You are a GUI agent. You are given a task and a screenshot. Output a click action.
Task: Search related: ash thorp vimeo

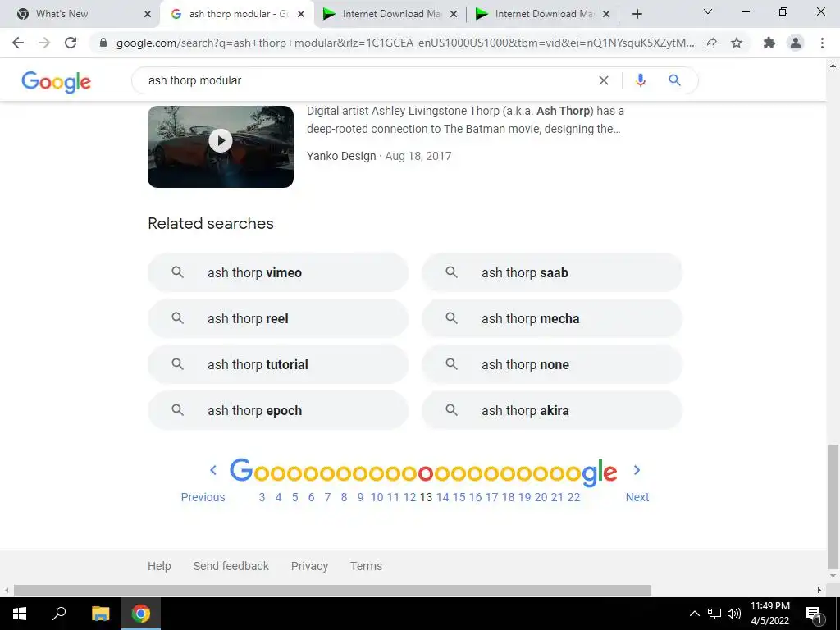click(278, 272)
